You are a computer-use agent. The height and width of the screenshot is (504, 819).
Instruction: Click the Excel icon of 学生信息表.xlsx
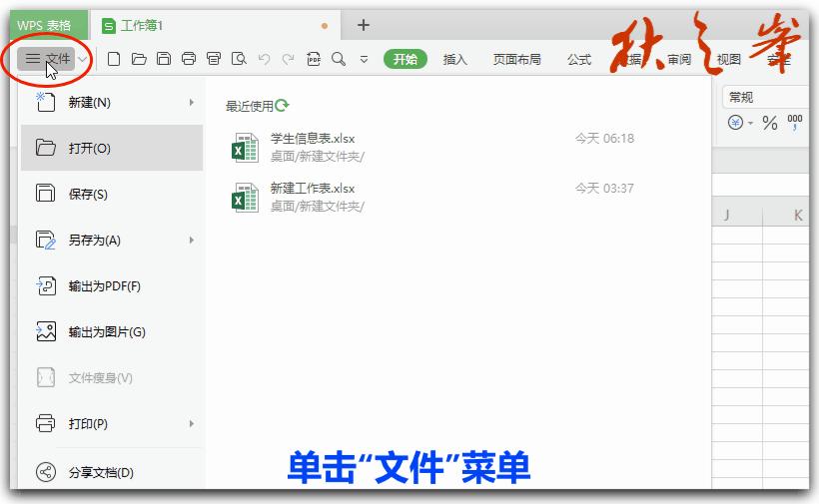click(245, 148)
